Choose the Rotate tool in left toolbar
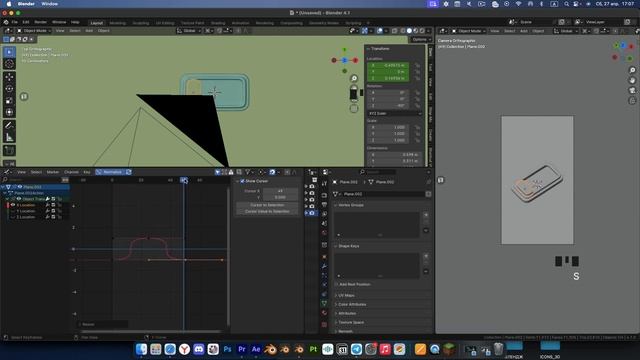The image size is (640, 360). tap(9, 89)
